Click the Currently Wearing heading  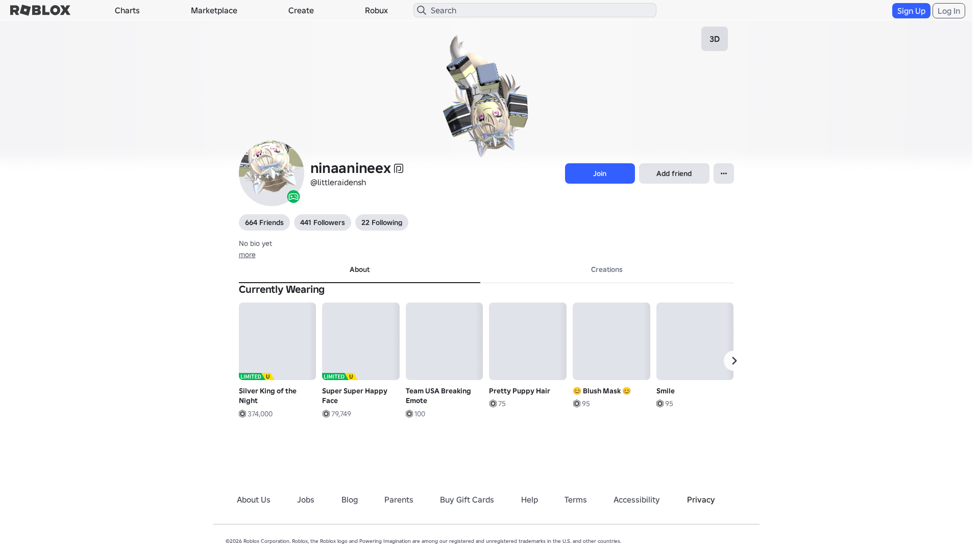click(x=282, y=290)
